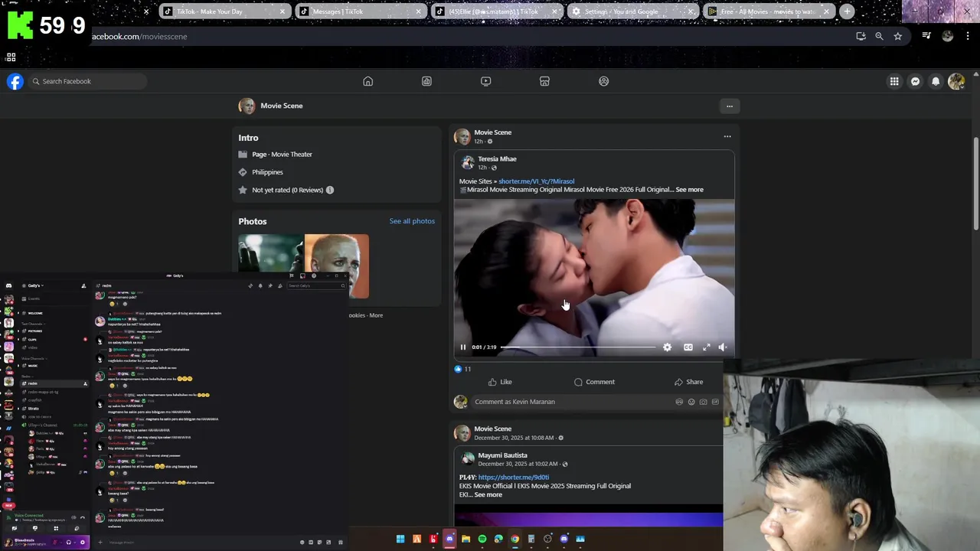This screenshot has width=980, height=551.
Task: Open the video settings gear
Action: point(667,347)
